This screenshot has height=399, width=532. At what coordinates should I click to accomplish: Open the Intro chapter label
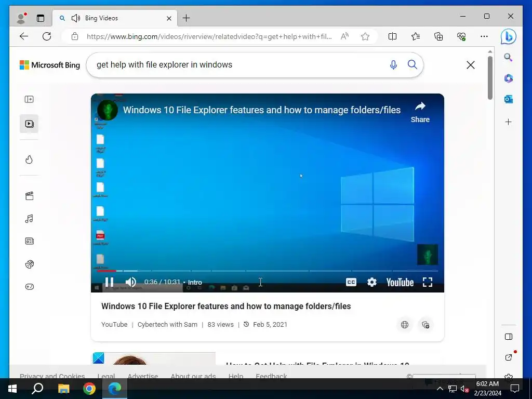tap(195, 282)
